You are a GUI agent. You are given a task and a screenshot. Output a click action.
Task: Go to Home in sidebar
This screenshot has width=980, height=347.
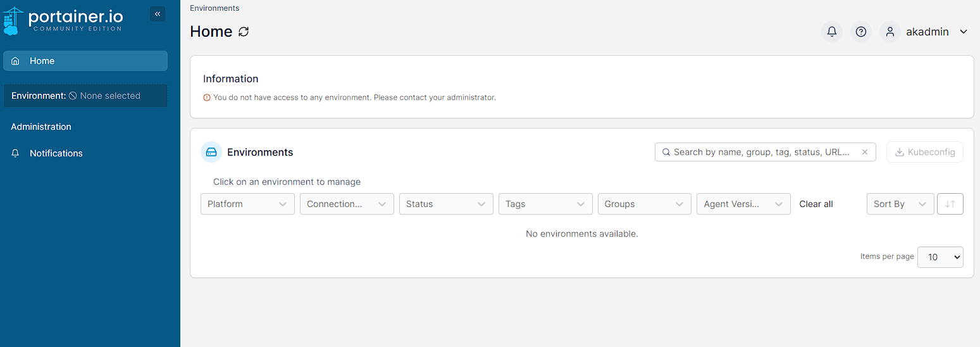tap(85, 61)
